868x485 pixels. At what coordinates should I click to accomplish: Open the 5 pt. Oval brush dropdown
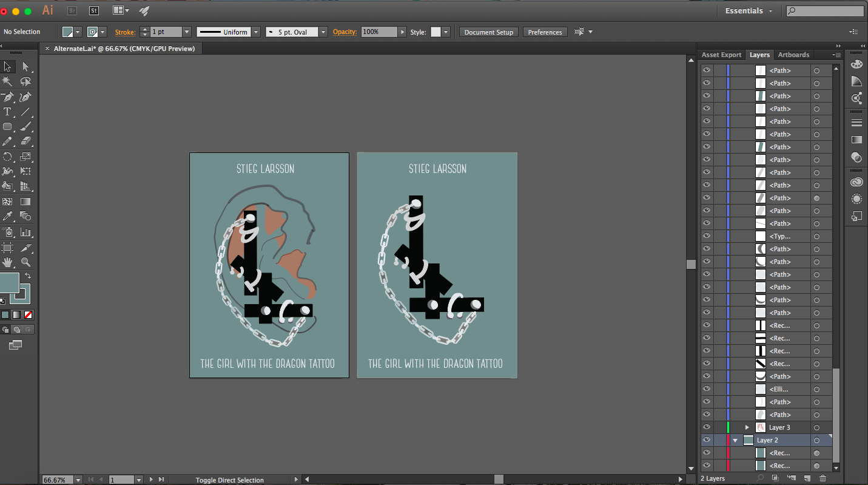click(x=323, y=32)
